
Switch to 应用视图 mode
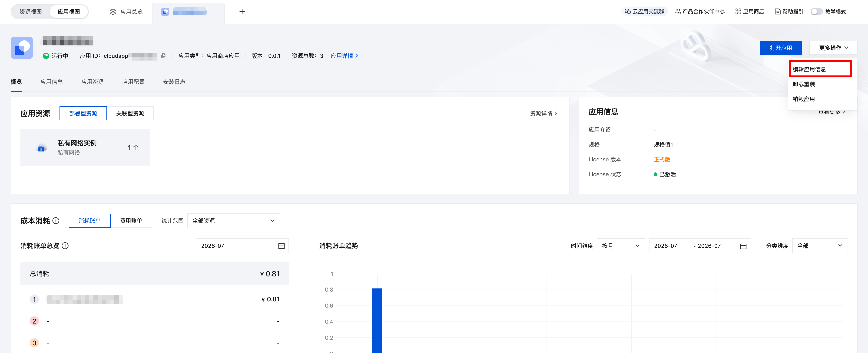(69, 12)
